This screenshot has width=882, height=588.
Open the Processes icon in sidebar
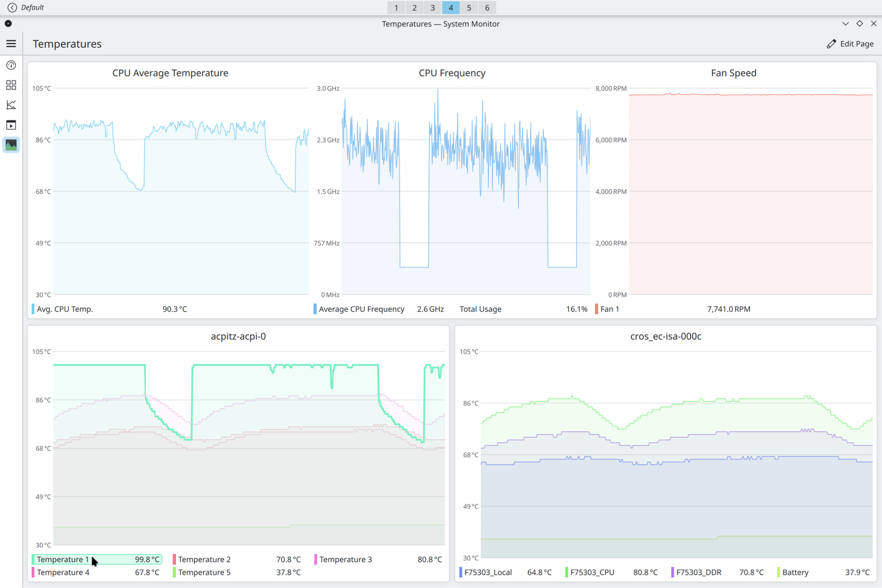[11, 125]
